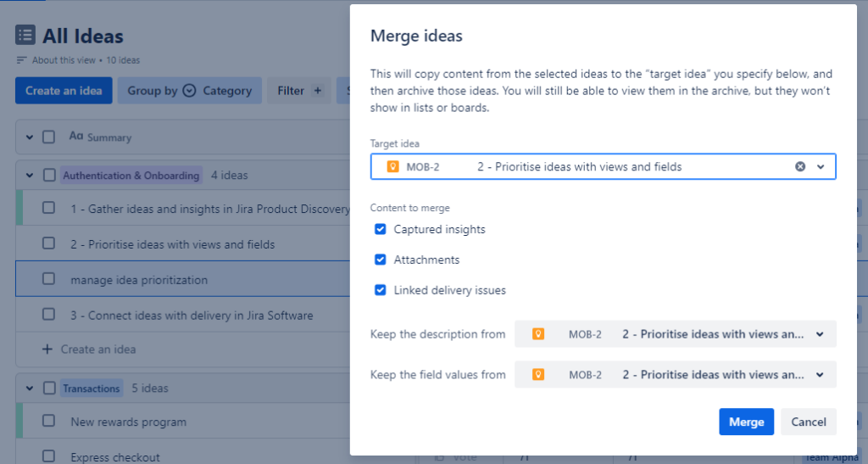868x464 pixels.
Task: Open Keep the description from dropdown
Action: [676, 334]
